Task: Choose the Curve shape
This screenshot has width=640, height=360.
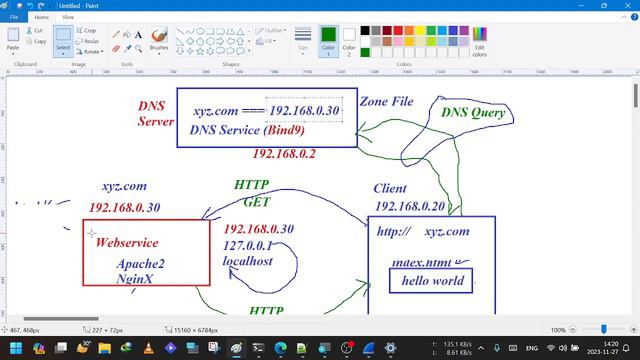Action: point(190,31)
